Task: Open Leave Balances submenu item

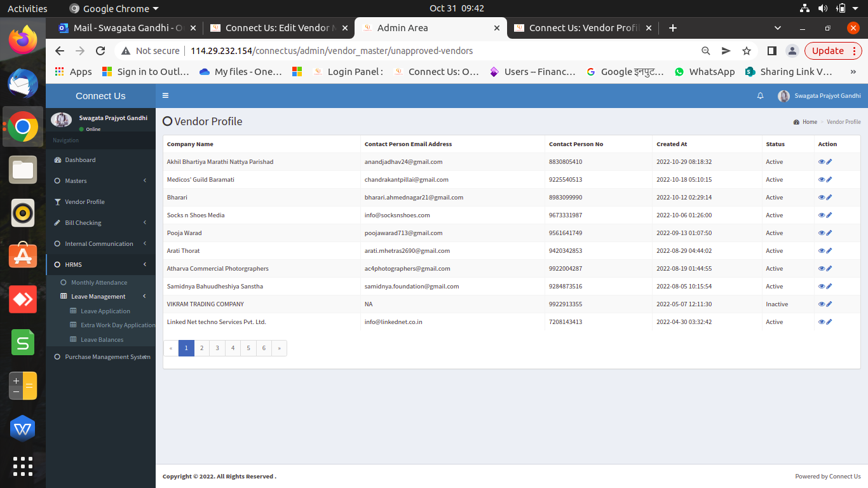Action: (102, 340)
